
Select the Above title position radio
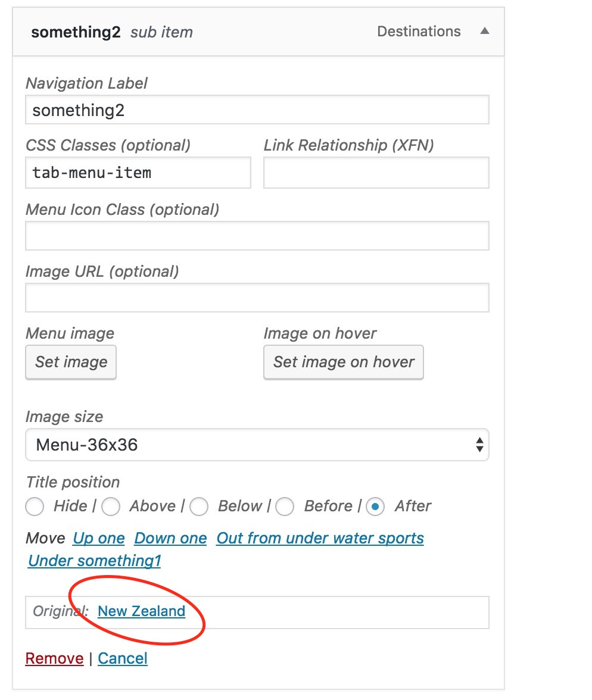111,507
